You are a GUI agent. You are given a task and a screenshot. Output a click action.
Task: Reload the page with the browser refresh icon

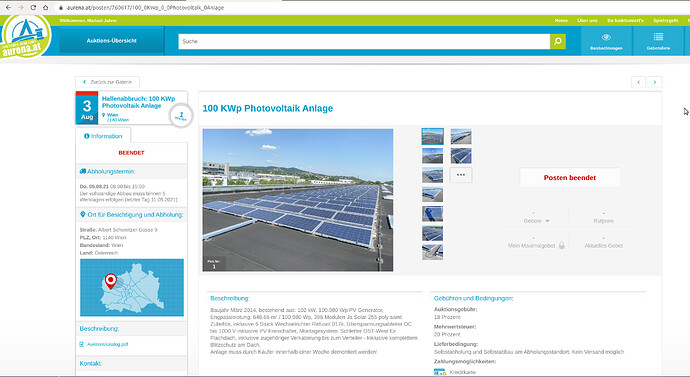(x=33, y=7)
